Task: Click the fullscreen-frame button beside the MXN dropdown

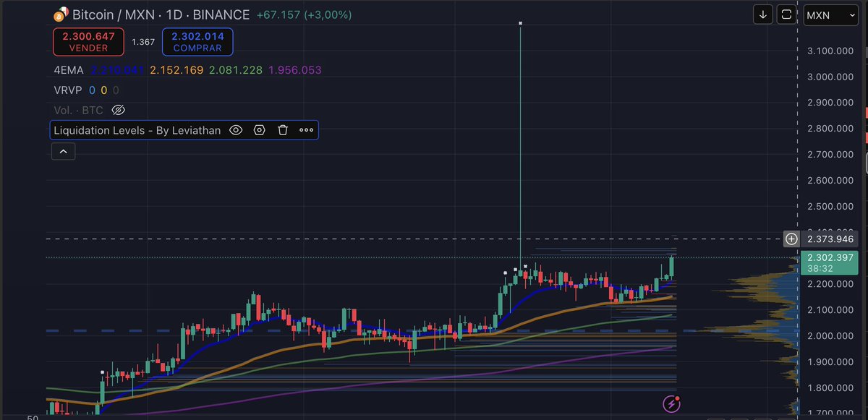Action: 786,14
